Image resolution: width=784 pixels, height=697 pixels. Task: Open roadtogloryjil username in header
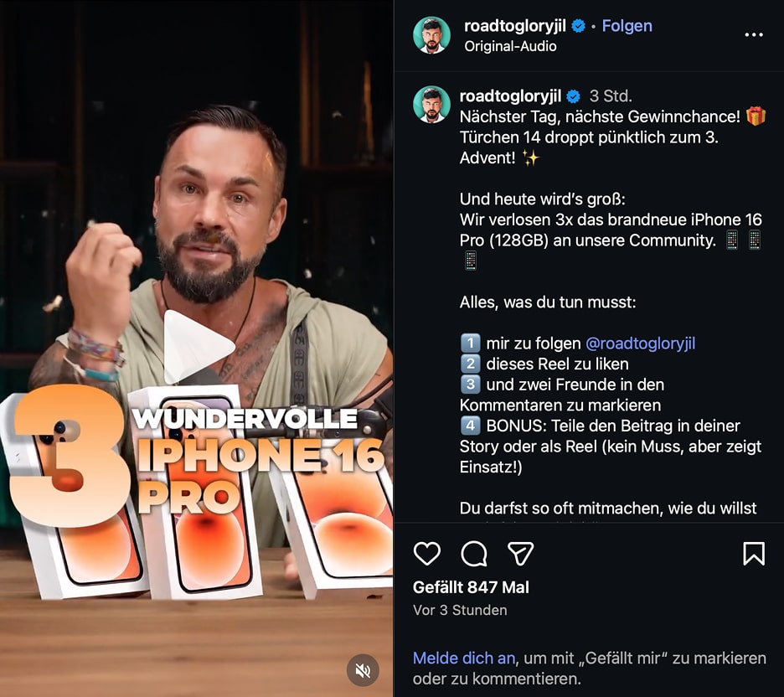click(x=515, y=25)
